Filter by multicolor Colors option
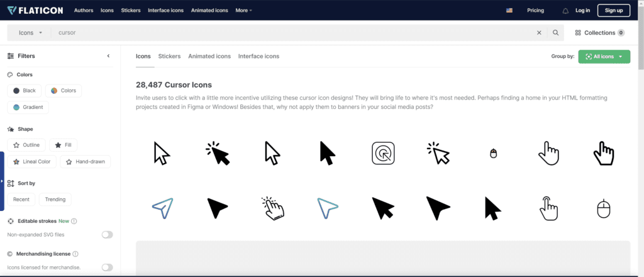644x277 pixels. (x=64, y=91)
